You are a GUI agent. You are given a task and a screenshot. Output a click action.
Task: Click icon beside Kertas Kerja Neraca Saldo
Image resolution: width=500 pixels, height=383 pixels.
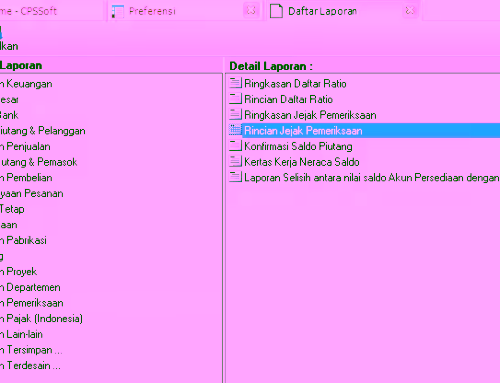[x=235, y=161]
